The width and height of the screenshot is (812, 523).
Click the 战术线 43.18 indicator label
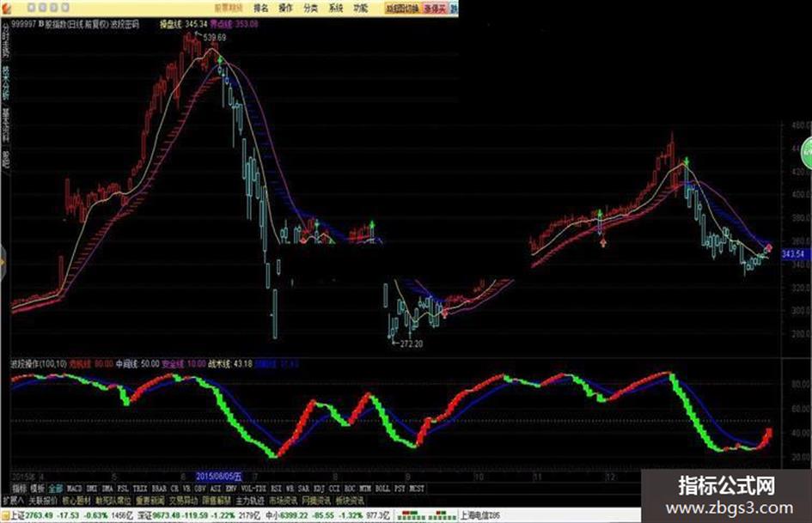230,364
